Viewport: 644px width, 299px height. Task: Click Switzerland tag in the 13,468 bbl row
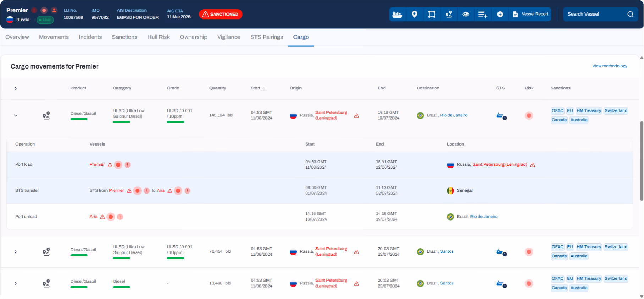click(x=616, y=278)
